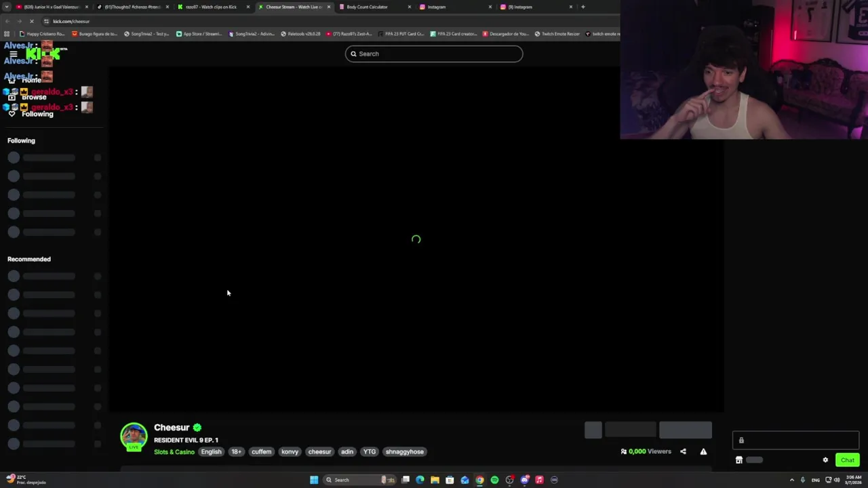Image resolution: width=868 pixels, height=488 pixels.
Task: Open File Explorer from taskbar
Action: (435, 480)
